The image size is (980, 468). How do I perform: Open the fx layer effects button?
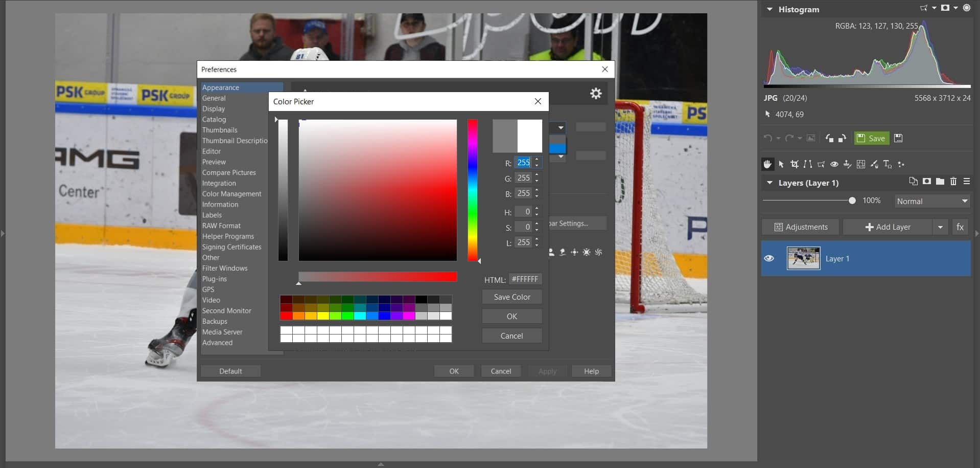point(960,227)
